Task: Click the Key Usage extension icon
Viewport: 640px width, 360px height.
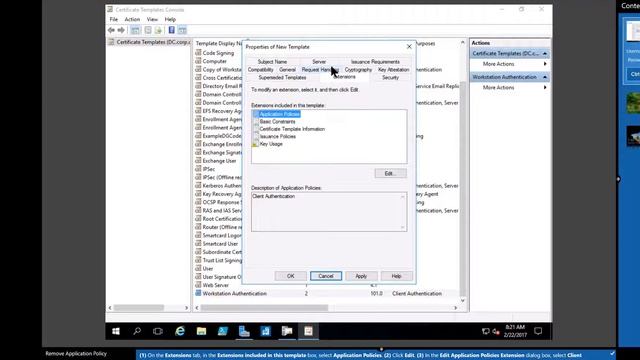Action: (x=255, y=144)
